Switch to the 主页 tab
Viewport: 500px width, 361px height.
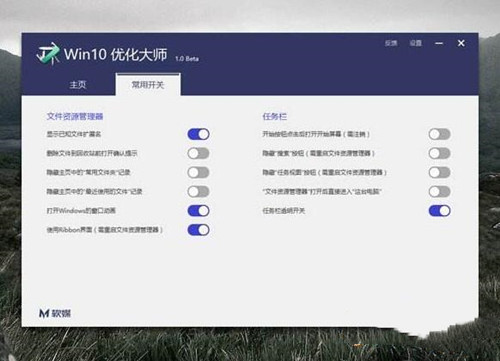tap(78, 85)
